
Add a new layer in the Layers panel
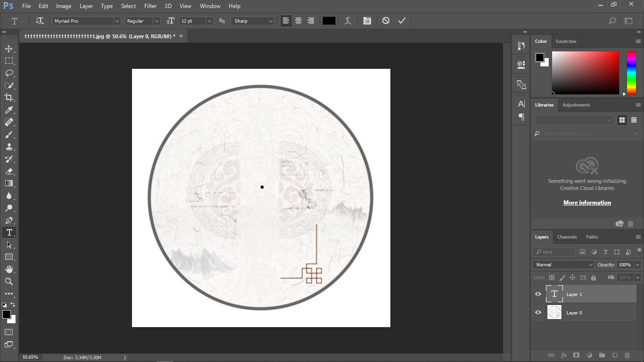614,355
